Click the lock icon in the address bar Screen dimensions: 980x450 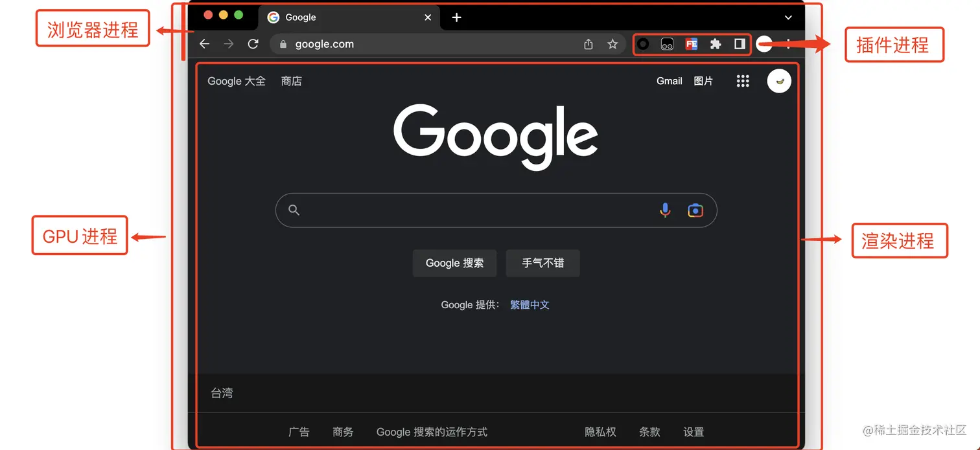[283, 45]
